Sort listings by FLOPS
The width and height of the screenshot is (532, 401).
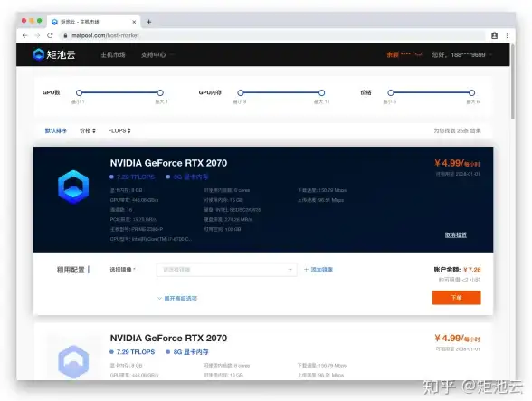coord(119,130)
